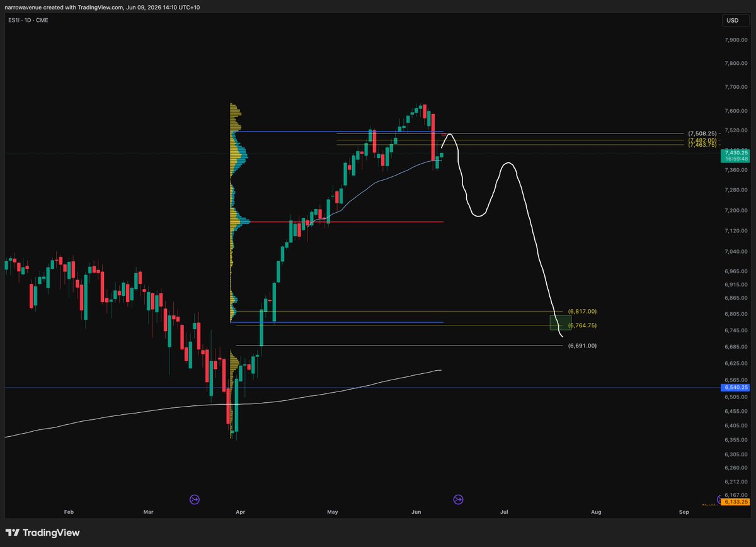
Task: Click the 7,900.00 price axis label
Action: [736, 40]
